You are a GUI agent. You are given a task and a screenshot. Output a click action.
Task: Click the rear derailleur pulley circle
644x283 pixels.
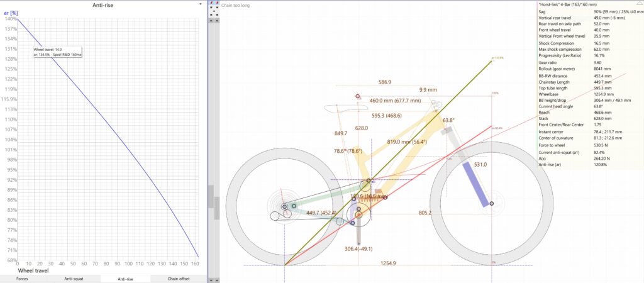pyautogui.click(x=274, y=216)
